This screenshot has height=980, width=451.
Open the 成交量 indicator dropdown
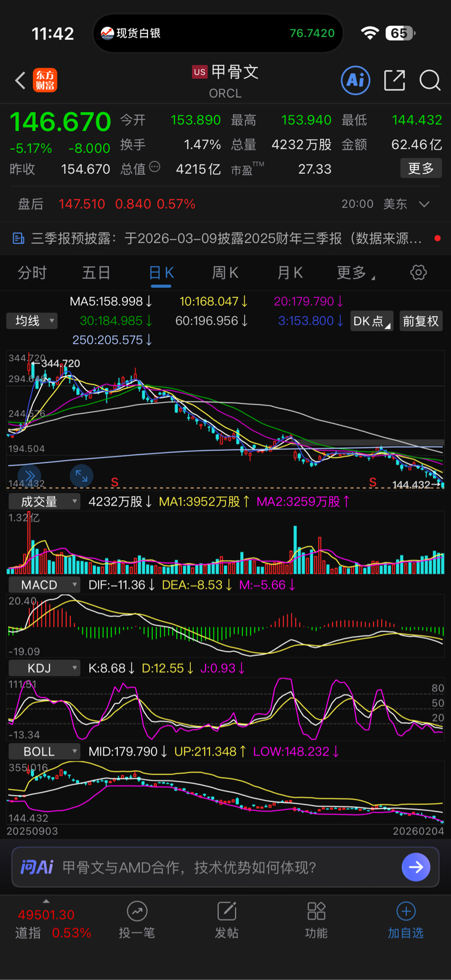pos(44,501)
